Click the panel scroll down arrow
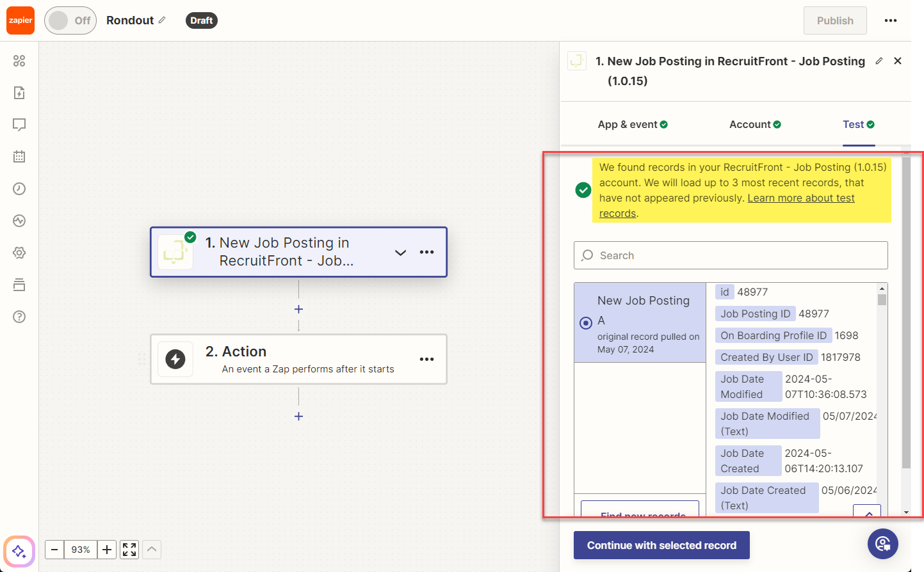Viewport: 924px width, 572px height. click(906, 512)
